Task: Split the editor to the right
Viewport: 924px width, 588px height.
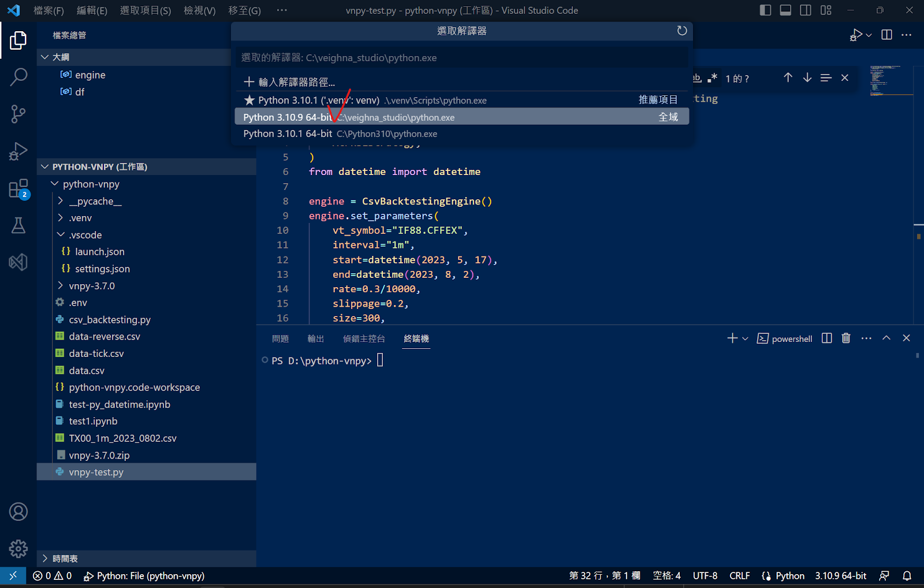Action: coord(887,35)
